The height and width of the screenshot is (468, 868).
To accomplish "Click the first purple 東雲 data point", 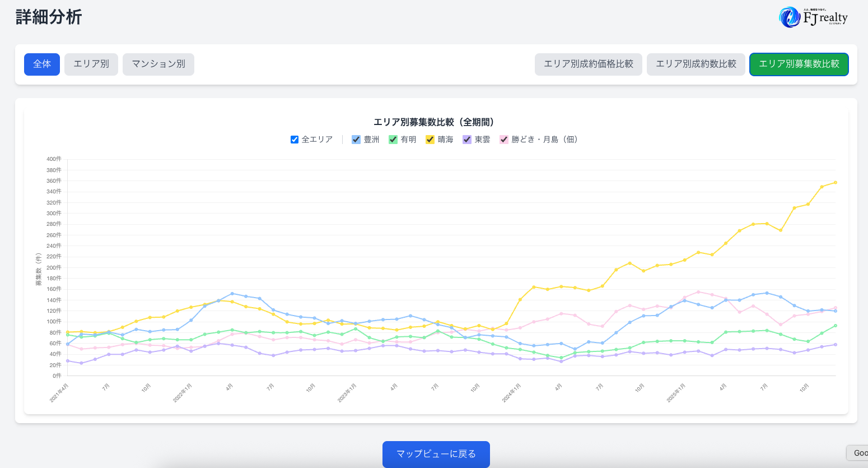I will 68,361.
